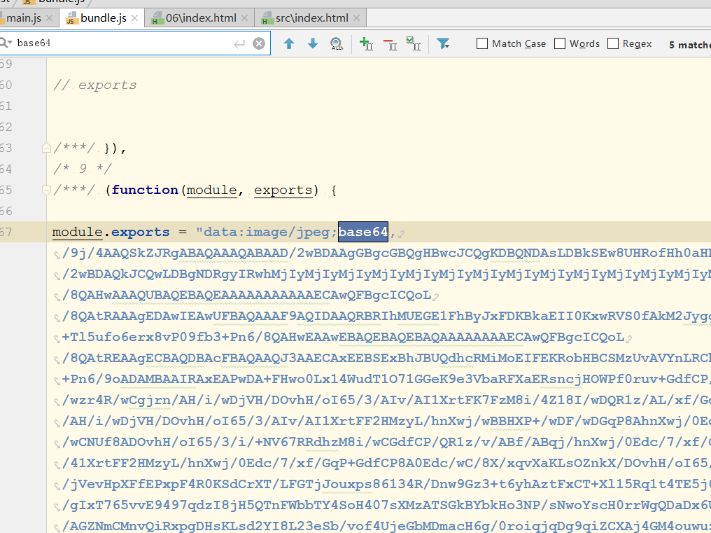Insert new line icon in search field

point(239,44)
